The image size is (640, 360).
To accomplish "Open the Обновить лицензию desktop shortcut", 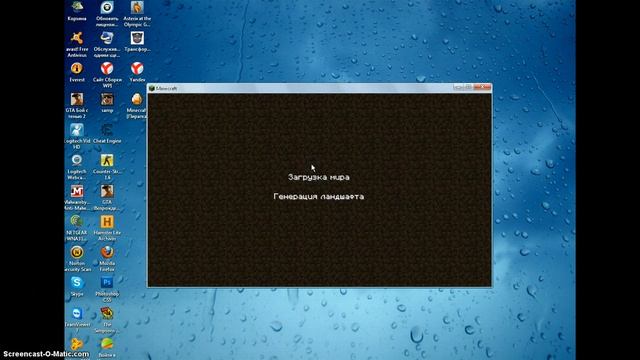I will coord(107,13).
